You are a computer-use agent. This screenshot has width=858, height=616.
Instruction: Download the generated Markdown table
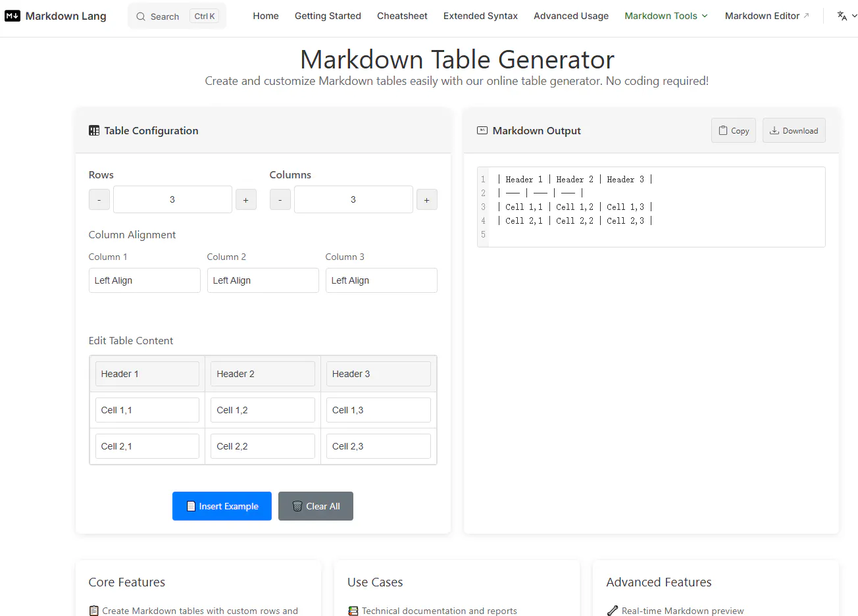click(x=794, y=130)
